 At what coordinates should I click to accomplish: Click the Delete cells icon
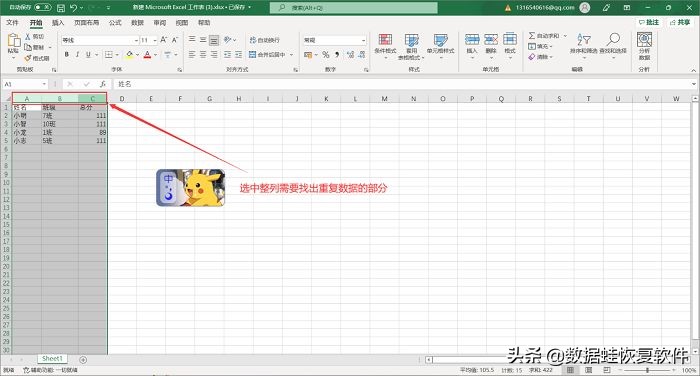491,39
